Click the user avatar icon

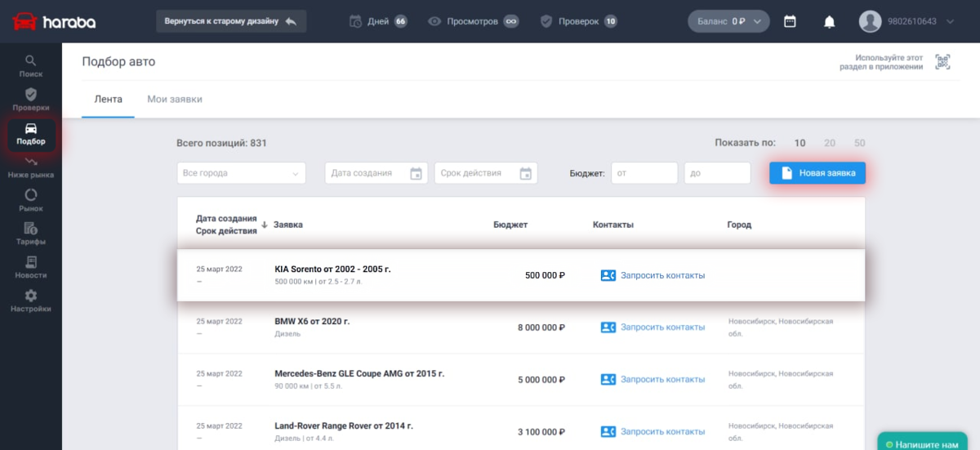(870, 21)
